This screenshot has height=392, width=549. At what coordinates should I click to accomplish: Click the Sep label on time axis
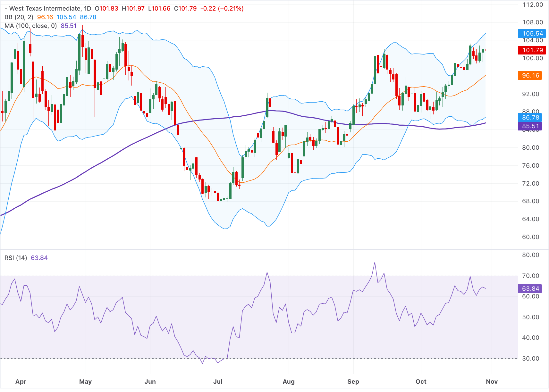(x=353, y=382)
